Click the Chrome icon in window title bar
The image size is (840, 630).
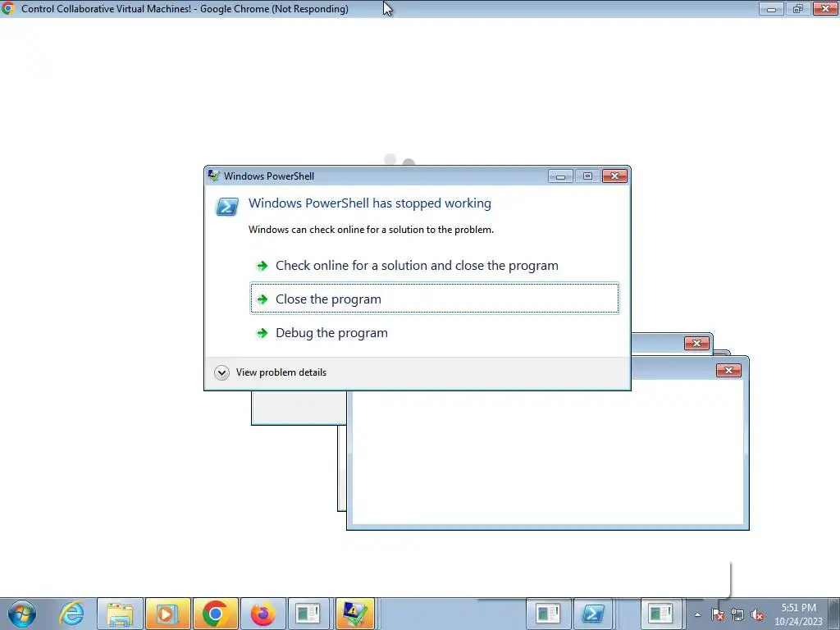[x=8, y=8]
